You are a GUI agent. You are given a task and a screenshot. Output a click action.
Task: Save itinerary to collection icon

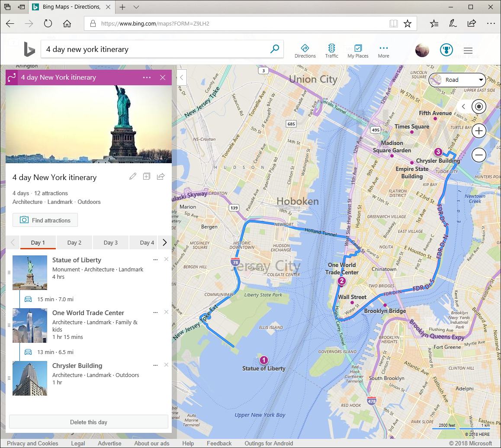point(146,176)
